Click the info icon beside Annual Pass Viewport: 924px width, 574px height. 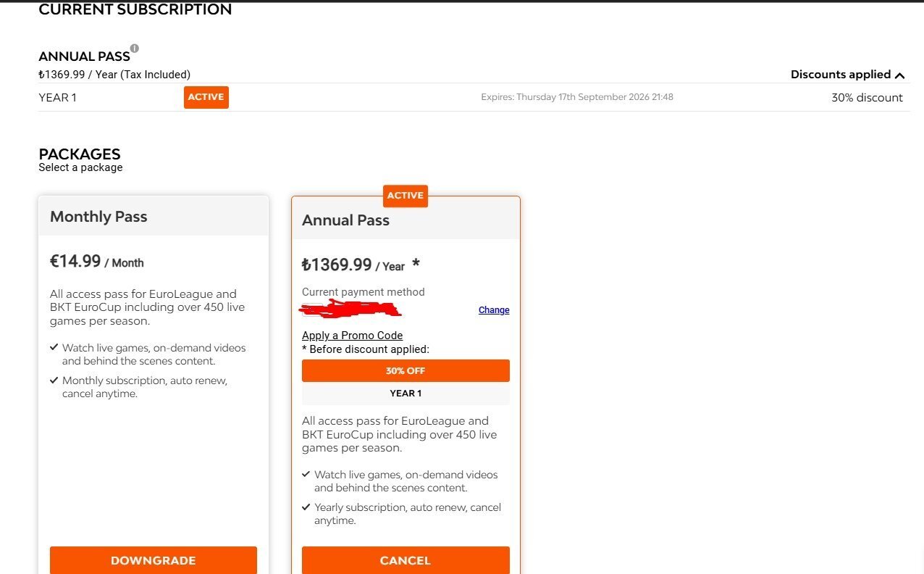[134, 49]
